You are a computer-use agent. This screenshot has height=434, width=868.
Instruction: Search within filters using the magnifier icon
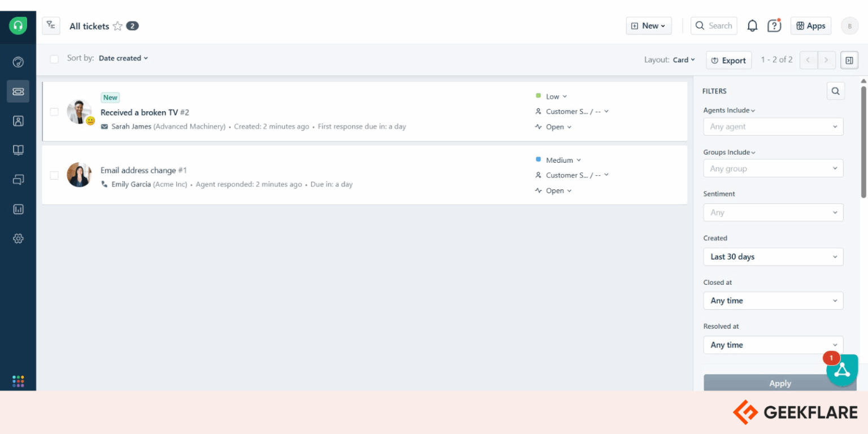[x=835, y=90]
